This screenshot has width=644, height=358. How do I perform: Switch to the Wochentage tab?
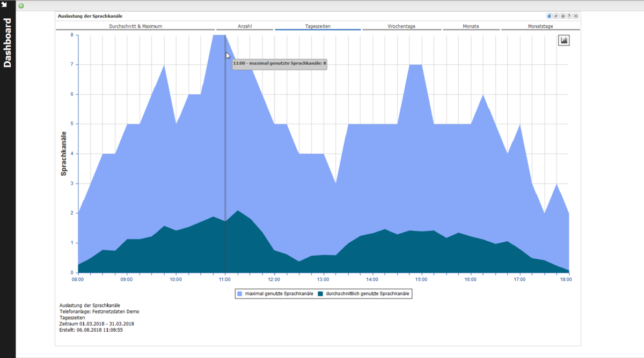[401, 26]
